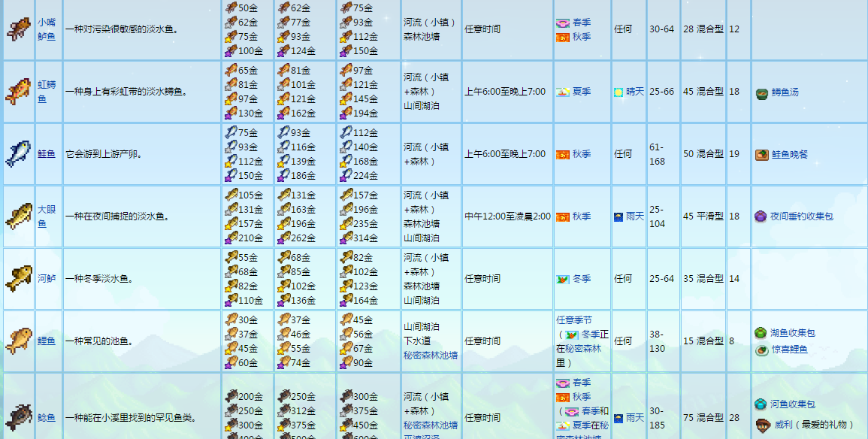868x439 pixels.
Task: Select description 它会游到上游产卵。
Action: 104,154
